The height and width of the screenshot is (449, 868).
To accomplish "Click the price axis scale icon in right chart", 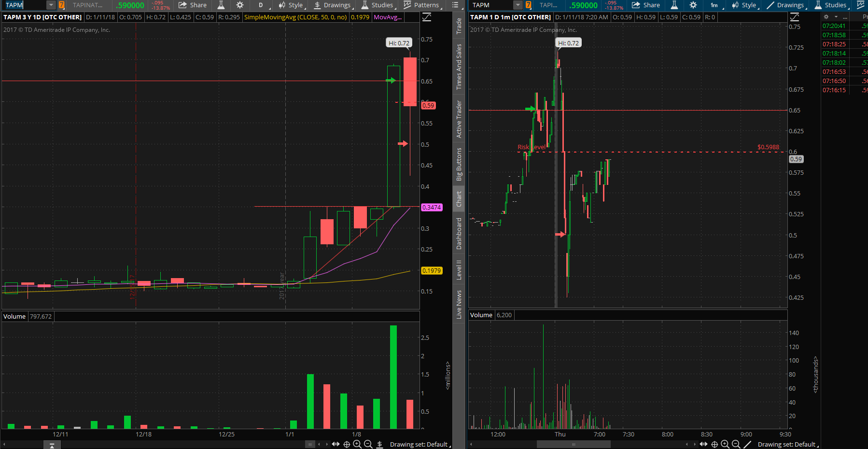I will click(795, 17).
